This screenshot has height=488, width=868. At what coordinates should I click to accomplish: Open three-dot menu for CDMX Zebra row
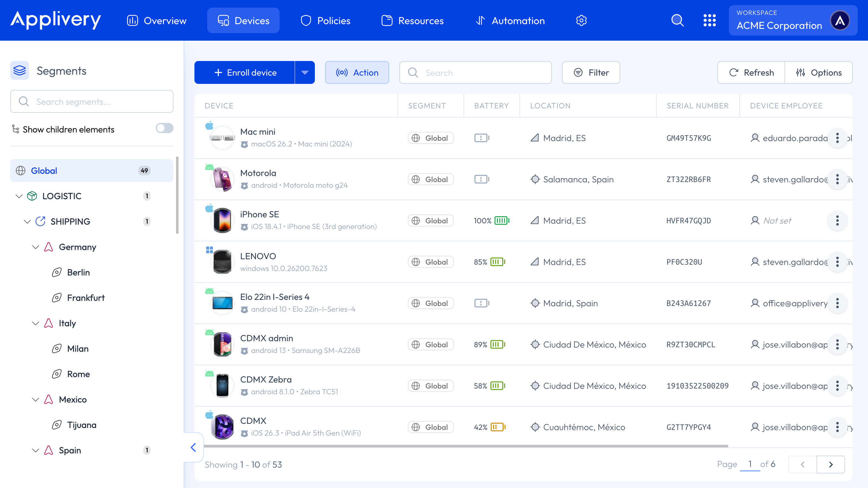[x=837, y=386]
